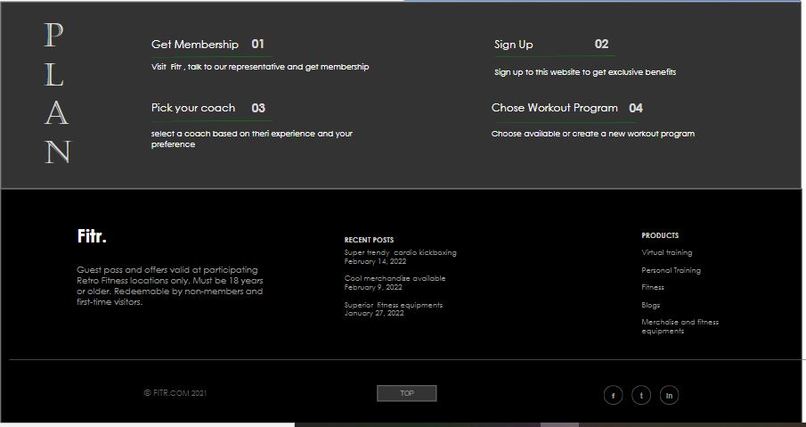The width and height of the screenshot is (806, 427).
Task: Click 'Sign up to this website' description
Action: click(x=585, y=72)
